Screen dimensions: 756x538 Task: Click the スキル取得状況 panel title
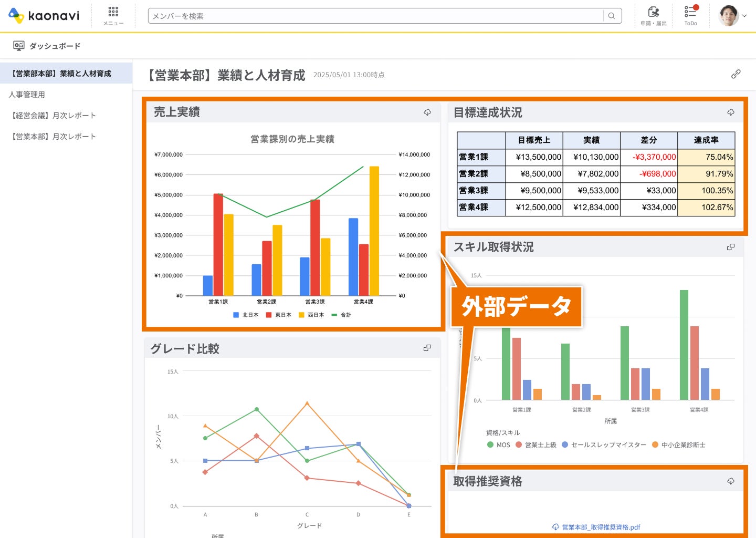coord(493,247)
